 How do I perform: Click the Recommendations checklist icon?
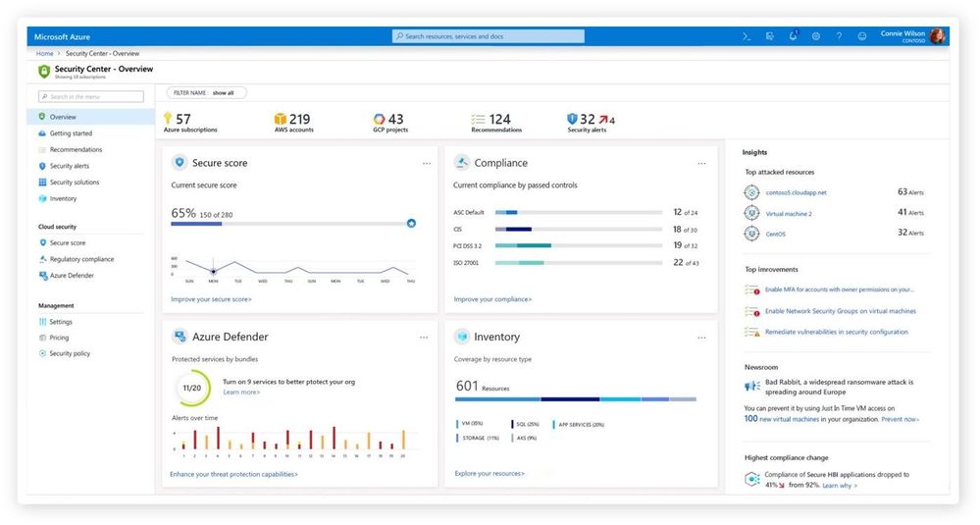[x=478, y=119]
